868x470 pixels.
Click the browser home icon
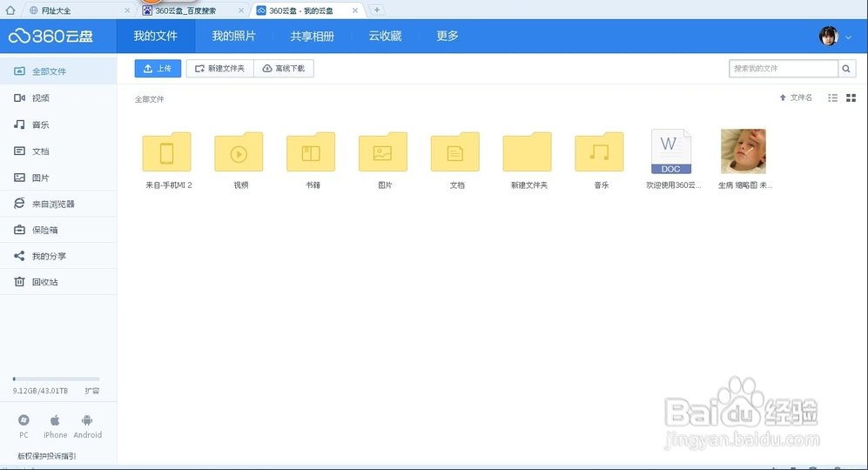tap(10, 10)
